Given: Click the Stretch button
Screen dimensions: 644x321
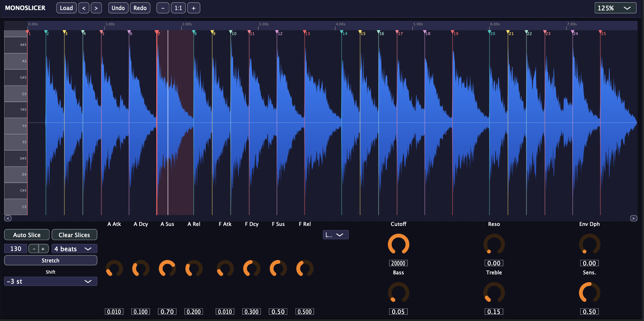Looking at the screenshot, I should click(50, 260).
